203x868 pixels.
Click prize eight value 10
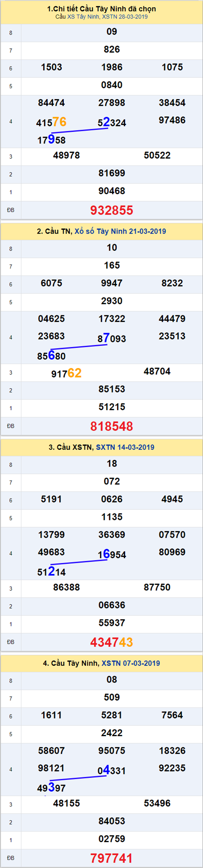(112, 248)
